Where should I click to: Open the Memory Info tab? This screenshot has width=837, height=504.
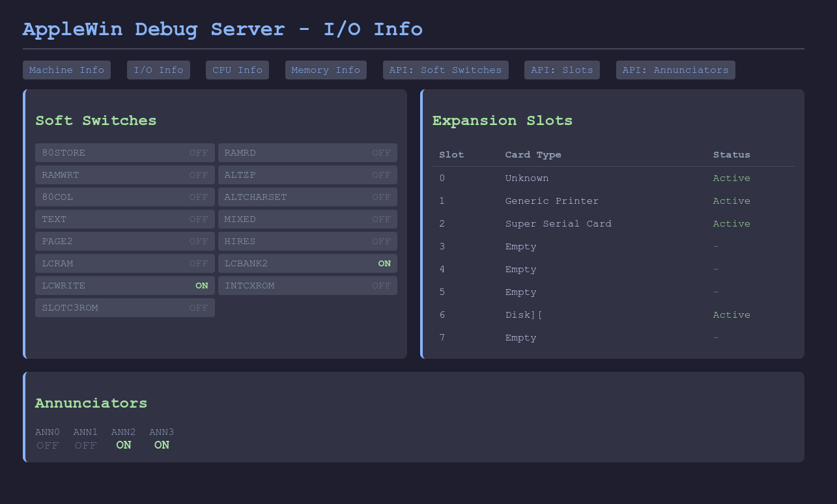pyautogui.click(x=326, y=70)
